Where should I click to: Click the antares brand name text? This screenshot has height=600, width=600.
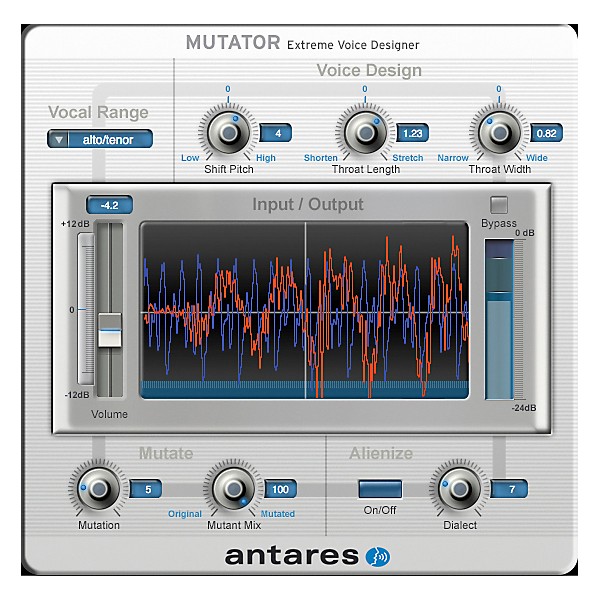(292, 556)
